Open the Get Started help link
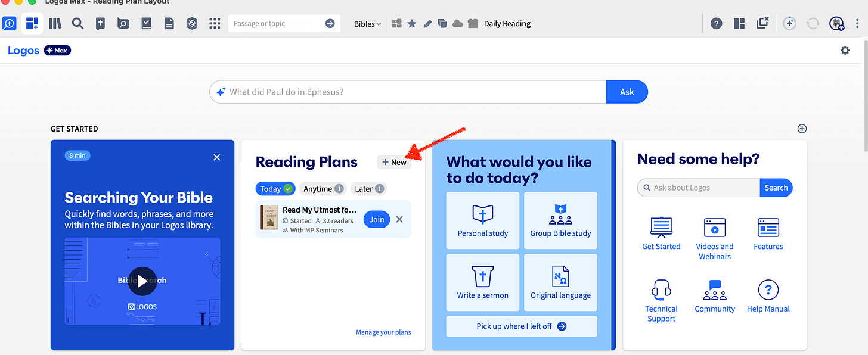 (661, 234)
